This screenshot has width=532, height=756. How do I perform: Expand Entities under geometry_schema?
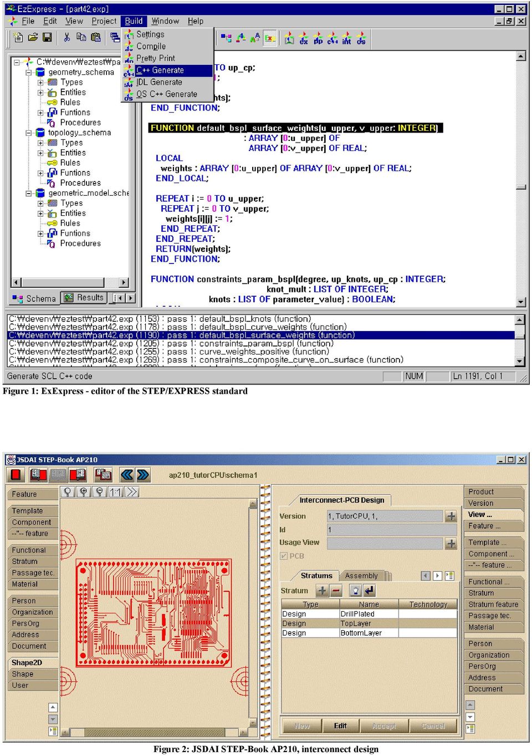[40, 93]
